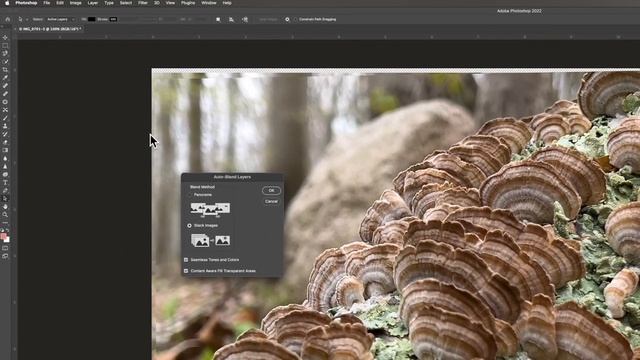Viewport: 640px width, 360px height.
Task: Click Cancel in Auto-Blend Layers dialog
Action: coord(271,201)
